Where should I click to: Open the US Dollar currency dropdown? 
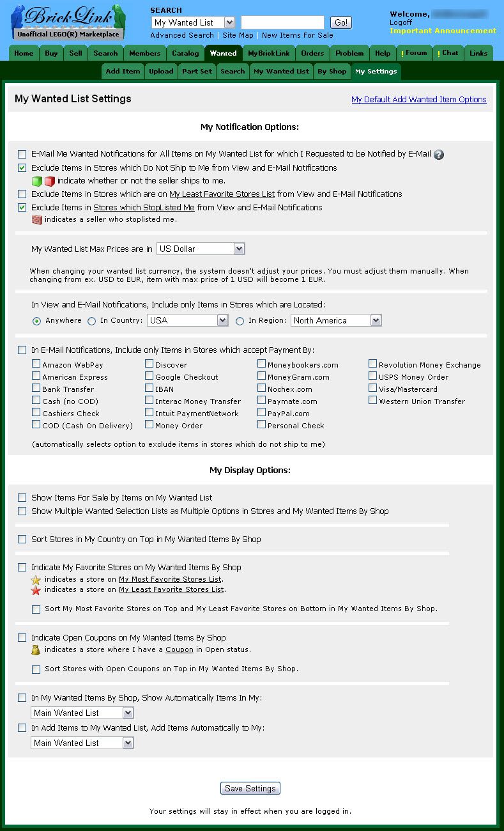[201, 249]
